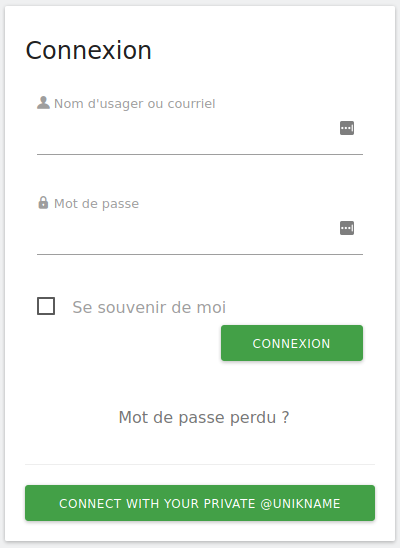Viewport: 400px width, 548px height.
Task: Open password manager icon in username field
Action: [347, 128]
